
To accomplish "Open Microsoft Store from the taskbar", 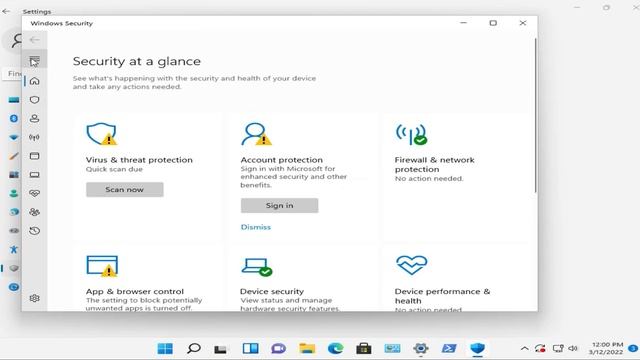I will click(x=364, y=348).
